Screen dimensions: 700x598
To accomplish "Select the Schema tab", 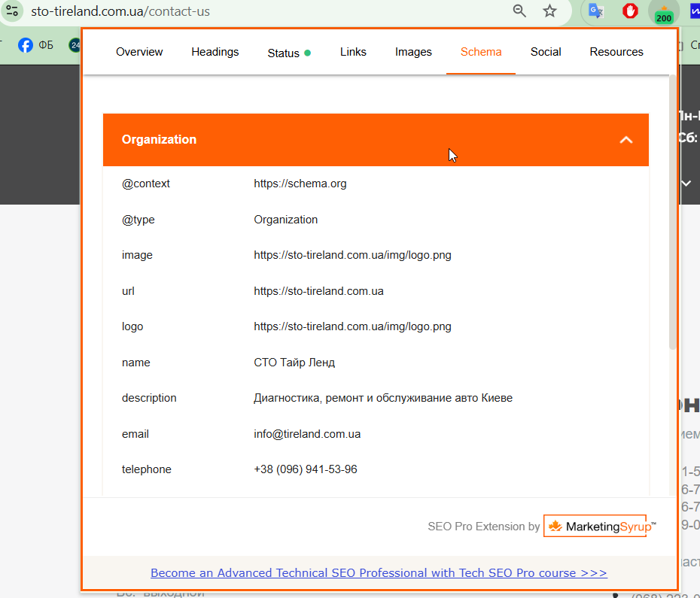I will 481,52.
